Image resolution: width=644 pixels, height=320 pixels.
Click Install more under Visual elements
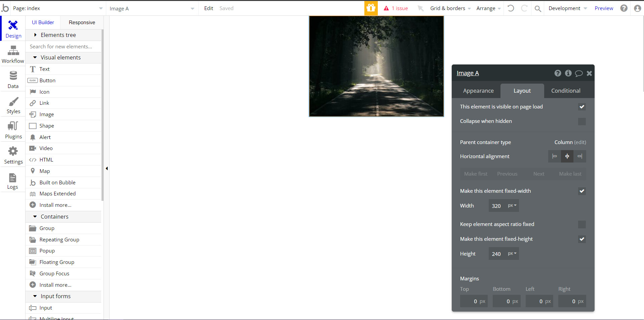pos(64,205)
